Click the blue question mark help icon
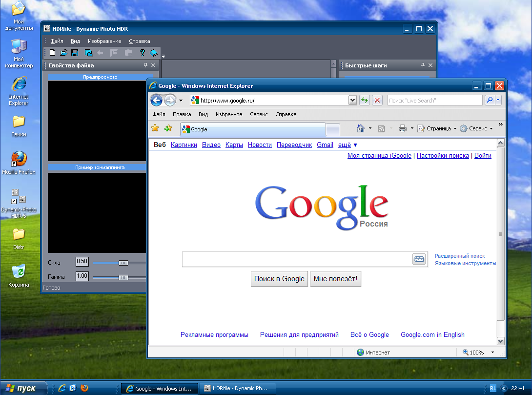Viewport: 532px width, 395px height. 142,53
